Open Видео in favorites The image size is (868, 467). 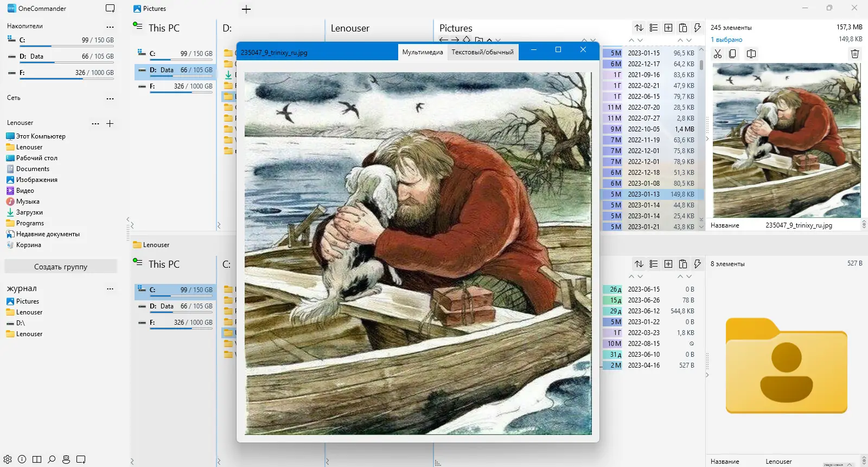point(20,191)
